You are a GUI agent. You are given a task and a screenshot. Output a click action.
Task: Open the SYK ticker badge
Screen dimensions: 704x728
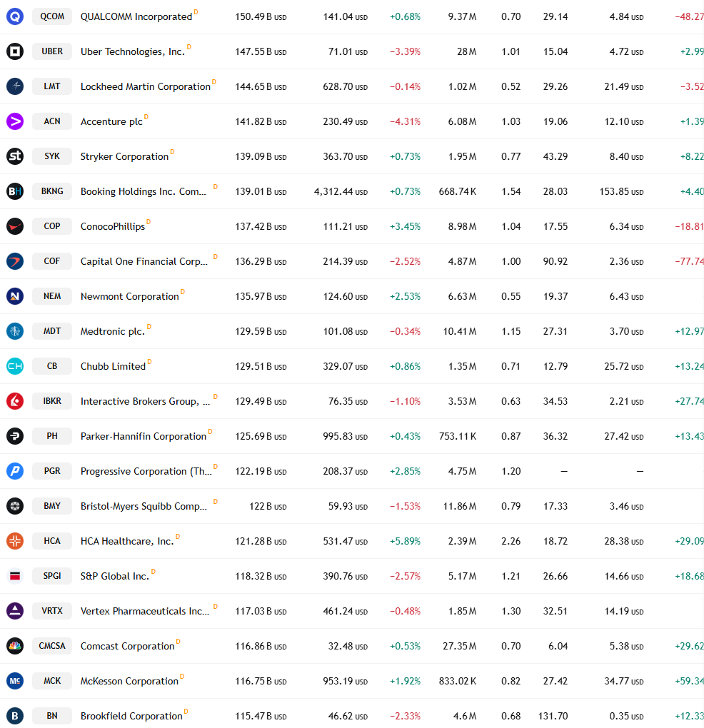click(52, 156)
